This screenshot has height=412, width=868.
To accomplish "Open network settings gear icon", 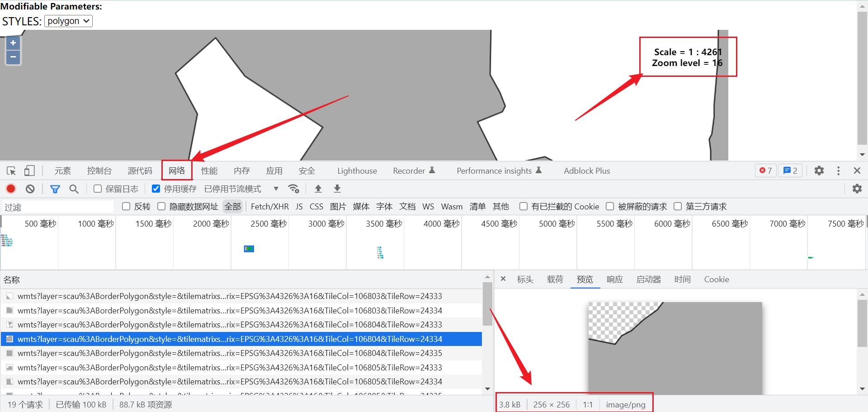I will coord(857,189).
